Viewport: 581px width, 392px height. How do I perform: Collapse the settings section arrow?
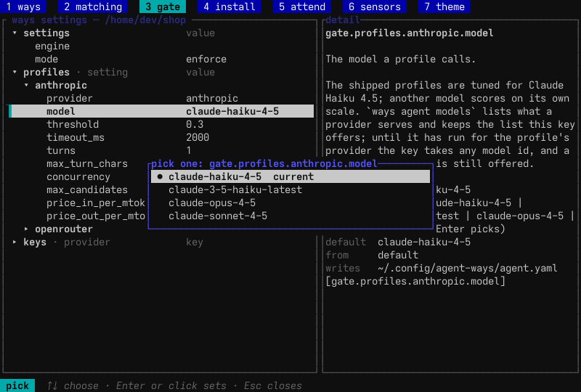(x=15, y=33)
